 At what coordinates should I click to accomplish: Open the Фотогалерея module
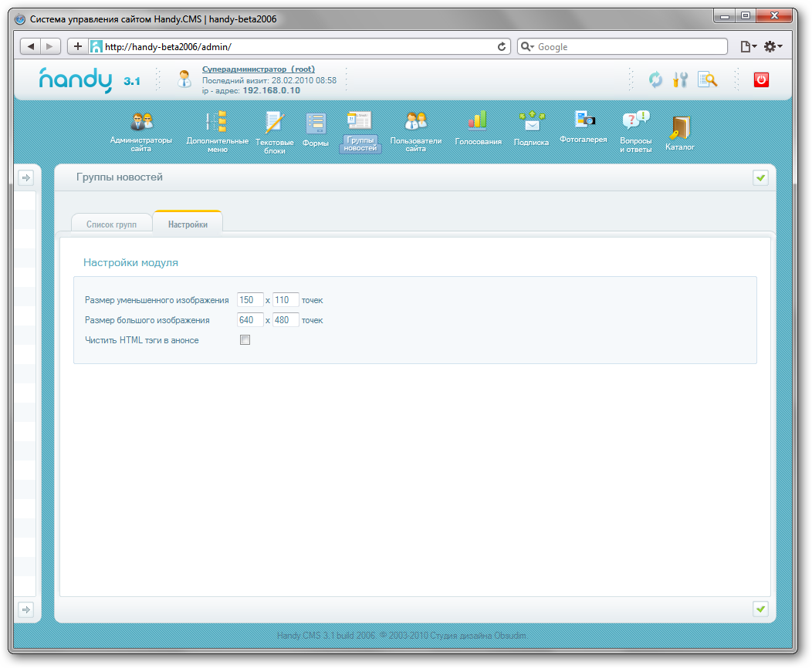point(584,127)
